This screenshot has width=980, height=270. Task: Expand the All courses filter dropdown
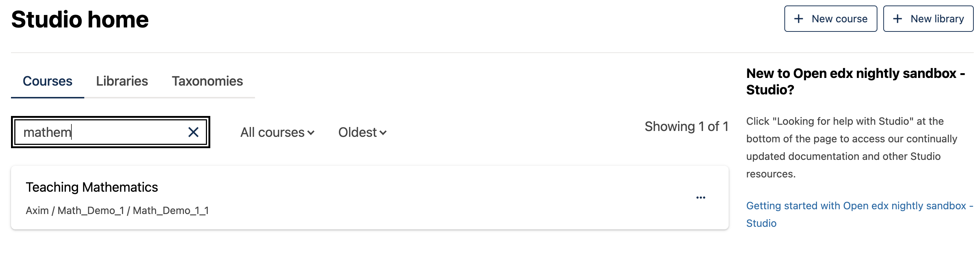[x=277, y=132]
